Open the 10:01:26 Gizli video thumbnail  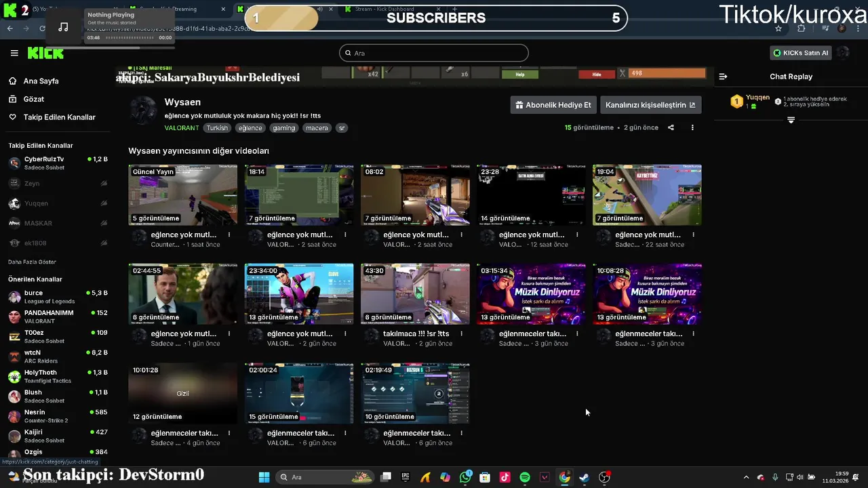coord(183,393)
